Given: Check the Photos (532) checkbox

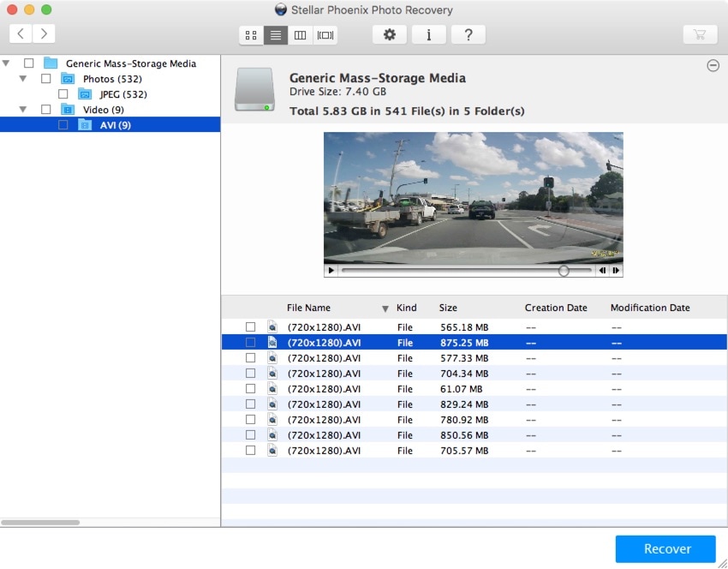Looking at the screenshot, I should [46, 79].
